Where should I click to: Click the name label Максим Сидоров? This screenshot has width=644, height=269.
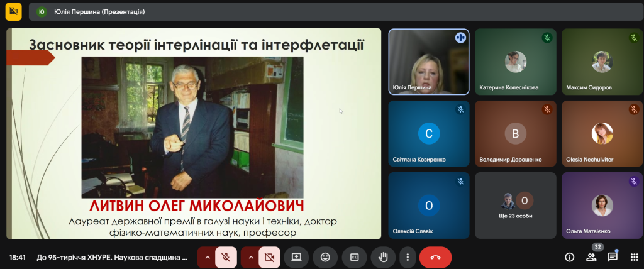589,87
